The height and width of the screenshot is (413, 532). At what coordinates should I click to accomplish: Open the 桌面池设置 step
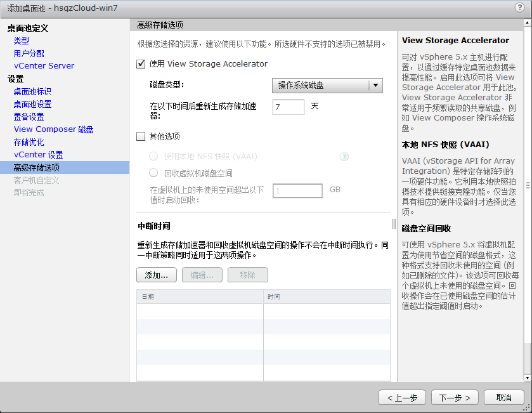[32, 104]
